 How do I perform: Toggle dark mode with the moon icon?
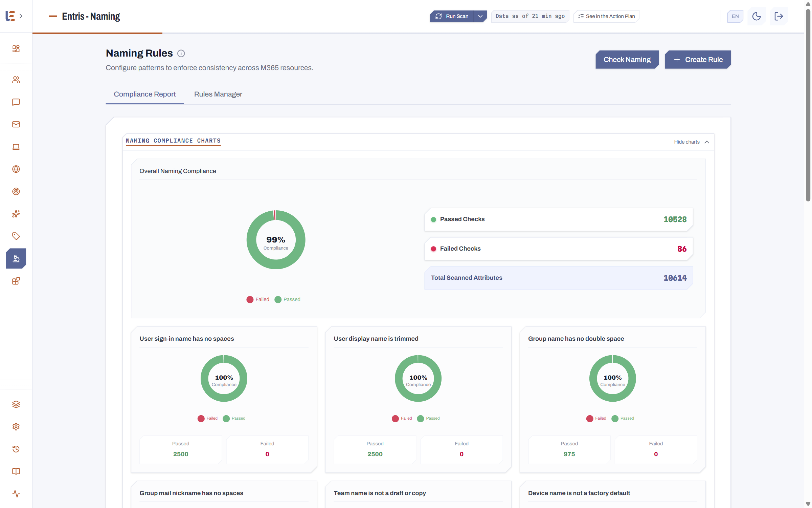click(757, 16)
